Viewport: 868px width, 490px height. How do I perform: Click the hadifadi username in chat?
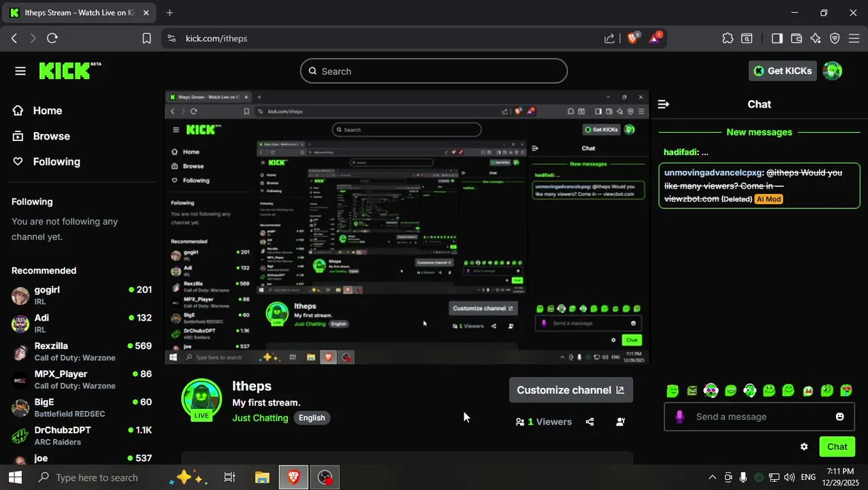click(680, 152)
